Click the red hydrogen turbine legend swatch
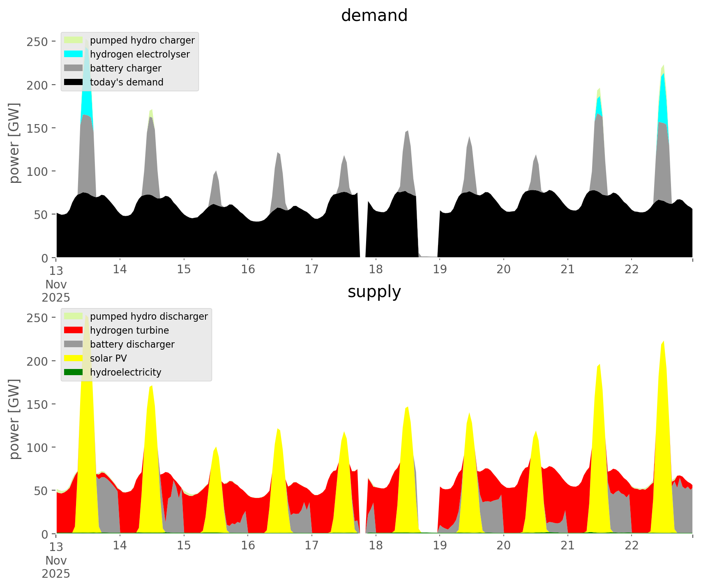Screen dimensions: 701x588 point(74,330)
